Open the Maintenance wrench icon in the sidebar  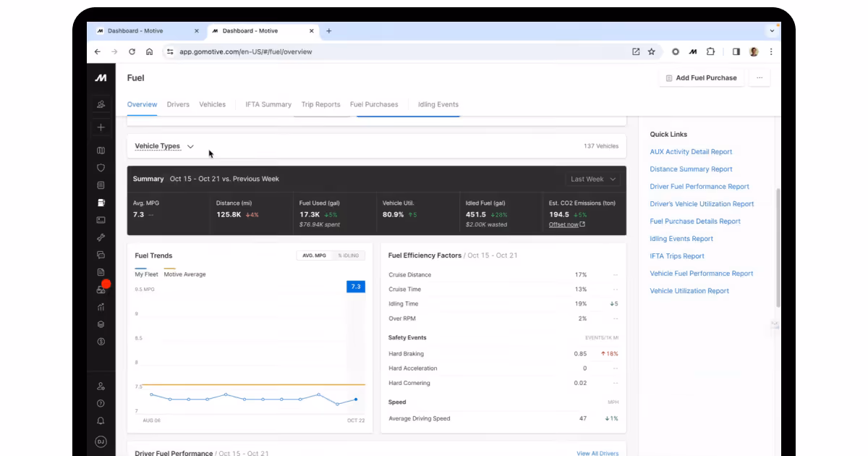101,237
